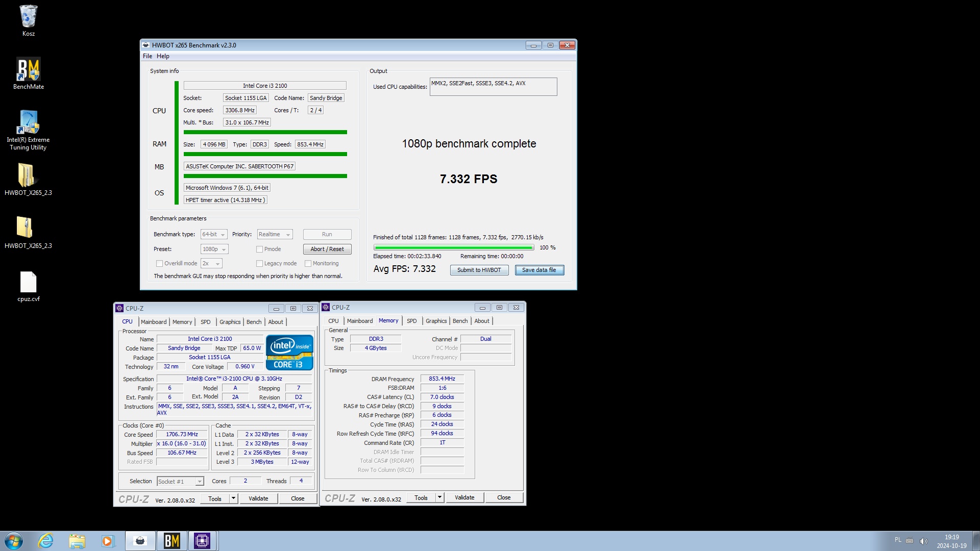Screen dimensions: 980x551
Task: Switch to Graphics tab in right CPU-Z
Action: coord(436,321)
